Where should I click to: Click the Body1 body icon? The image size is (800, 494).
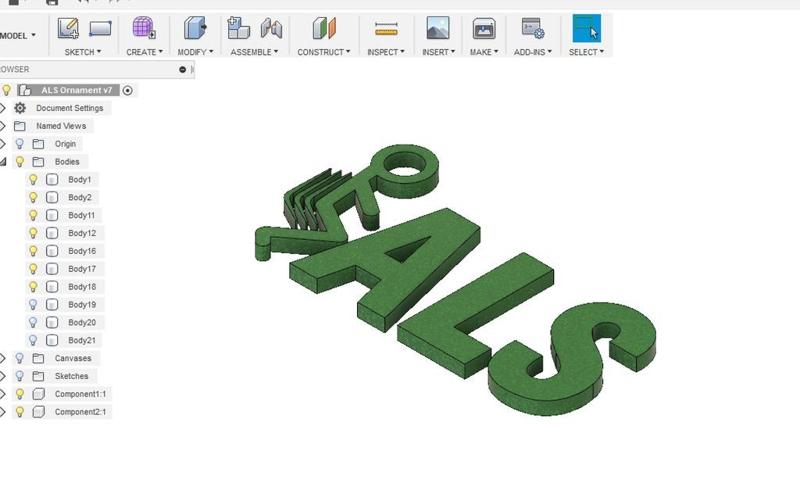tap(52, 179)
